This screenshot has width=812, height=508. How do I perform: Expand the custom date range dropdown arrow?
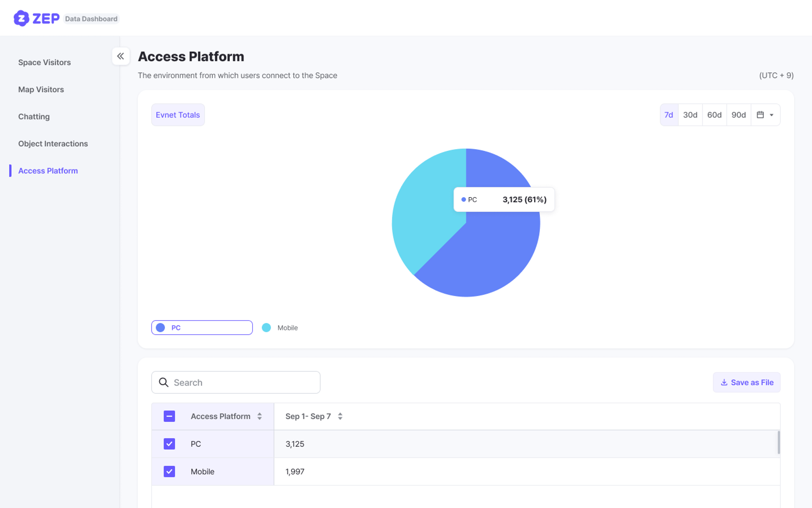tap(772, 115)
